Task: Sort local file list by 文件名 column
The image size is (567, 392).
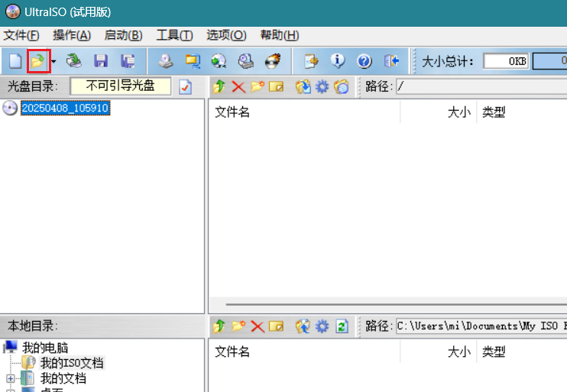Action: point(305,352)
